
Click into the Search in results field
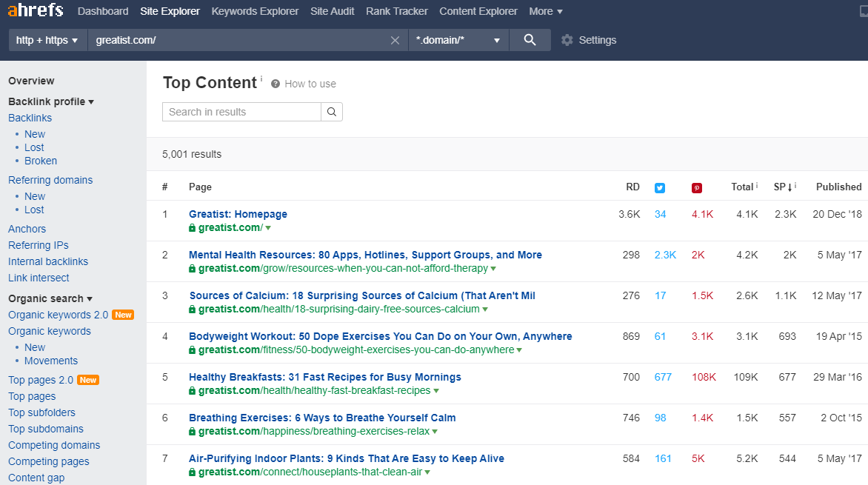[x=241, y=112]
